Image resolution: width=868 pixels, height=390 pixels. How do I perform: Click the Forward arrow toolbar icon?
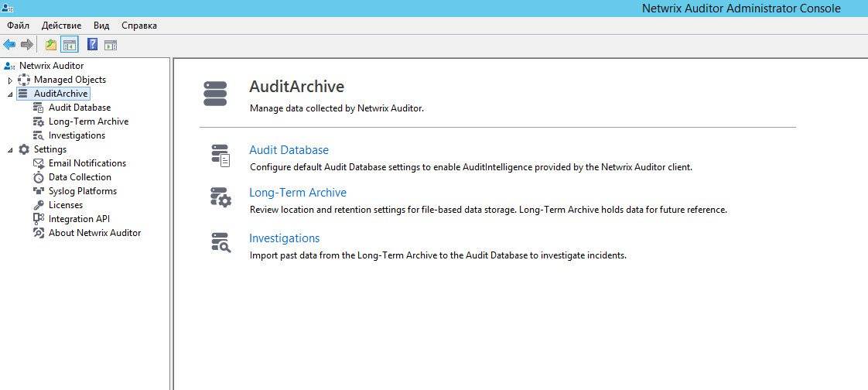click(26, 45)
